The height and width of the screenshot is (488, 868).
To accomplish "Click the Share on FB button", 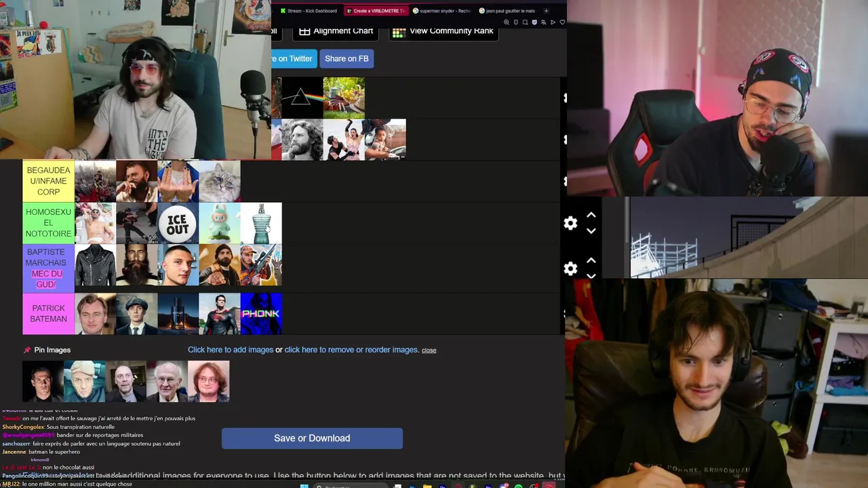I will (x=347, y=59).
